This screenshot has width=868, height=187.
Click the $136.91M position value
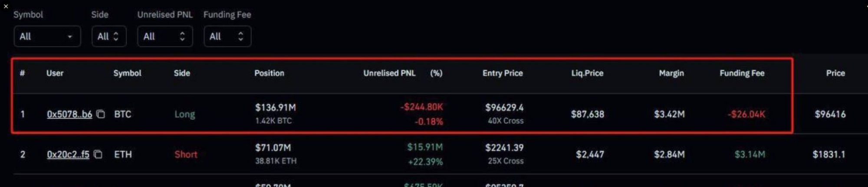[276, 107]
